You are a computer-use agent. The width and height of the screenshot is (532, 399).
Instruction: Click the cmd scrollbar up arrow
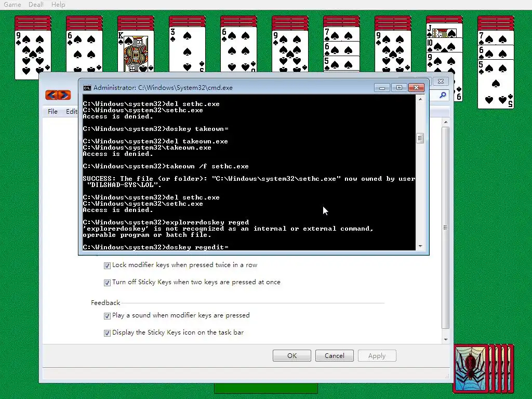click(420, 99)
